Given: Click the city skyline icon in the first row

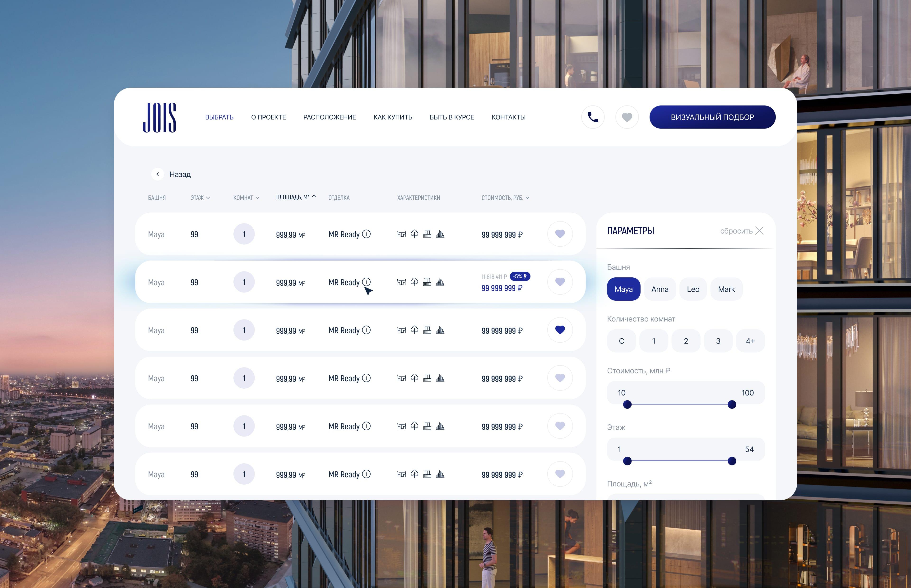Looking at the screenshot, I should pos(440,234).
